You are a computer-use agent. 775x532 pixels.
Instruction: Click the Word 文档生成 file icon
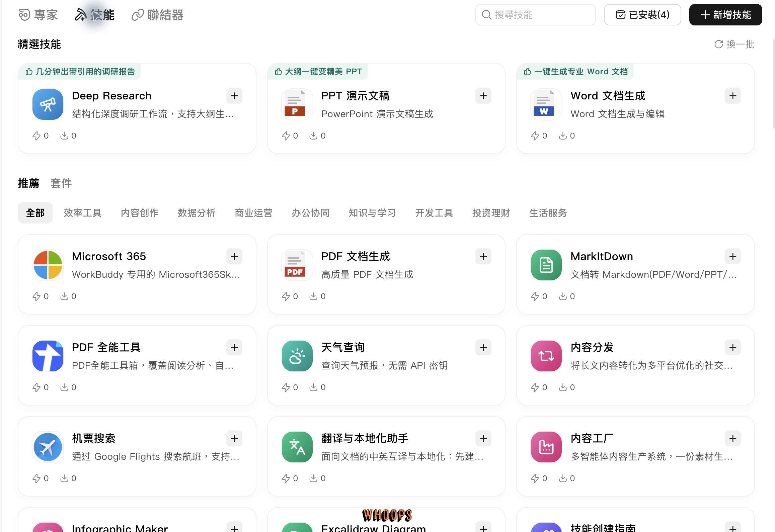pyautogui.click(x=546, y=104)
